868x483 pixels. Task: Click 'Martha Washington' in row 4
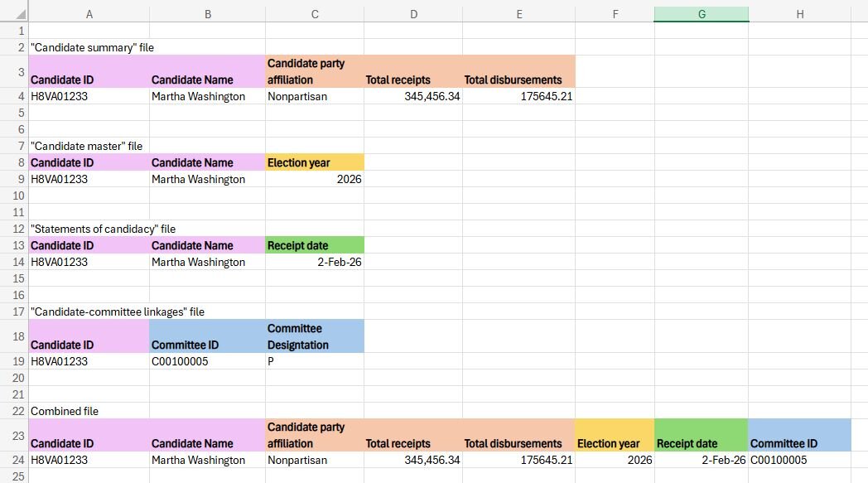(208, 96)
